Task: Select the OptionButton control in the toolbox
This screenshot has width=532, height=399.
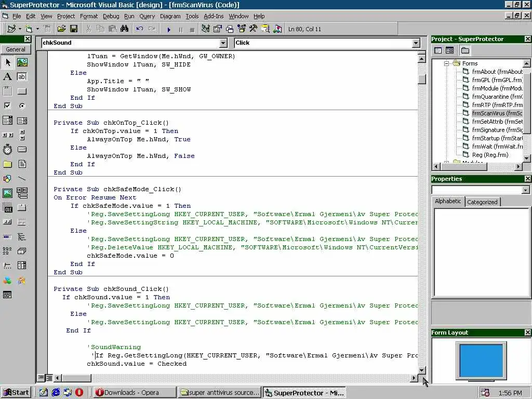Action: click(22, 105)
